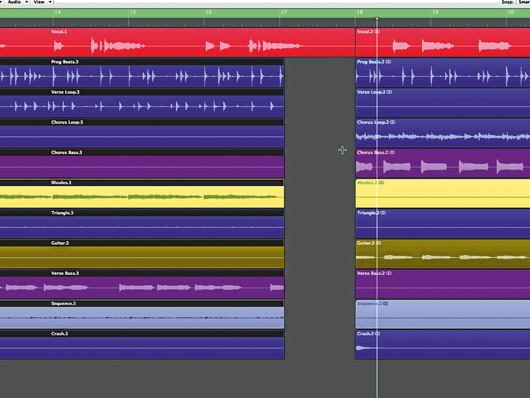
Task: Select the yellow Rhodes.3 region
Action: click(x=142, y=194)
